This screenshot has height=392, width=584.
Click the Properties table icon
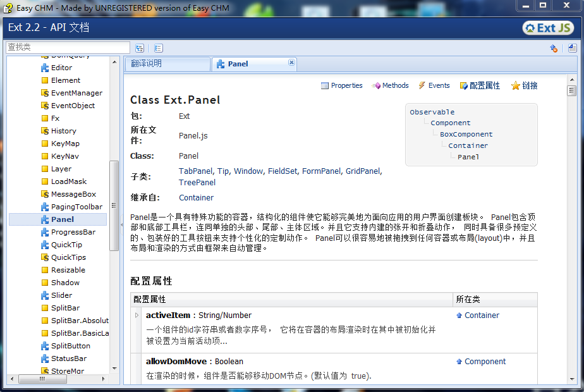[325, 86]
